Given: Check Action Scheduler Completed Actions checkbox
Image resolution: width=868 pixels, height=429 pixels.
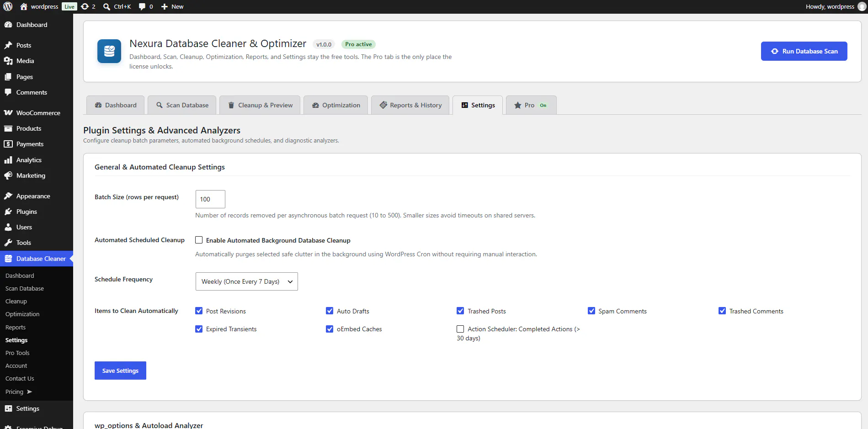Looking at the screenshot, I should [460, 329].
